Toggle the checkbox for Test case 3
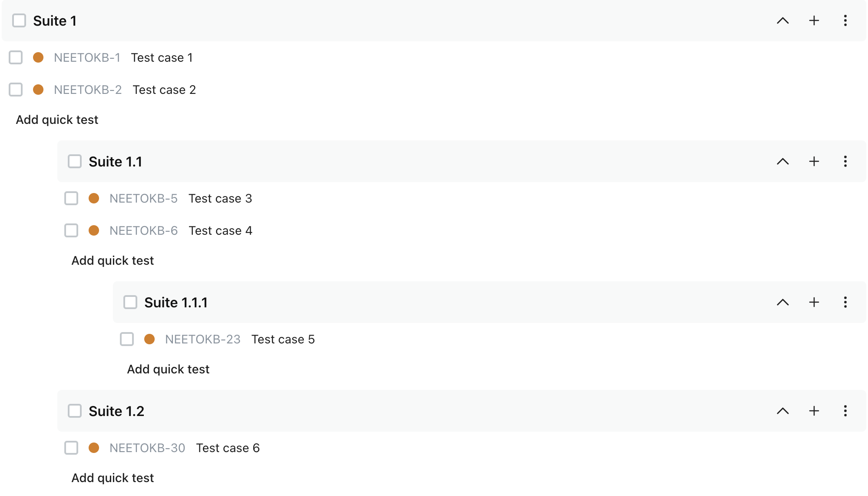The height and width of the screenshot is (496, 868). click(x=72, y=199)
